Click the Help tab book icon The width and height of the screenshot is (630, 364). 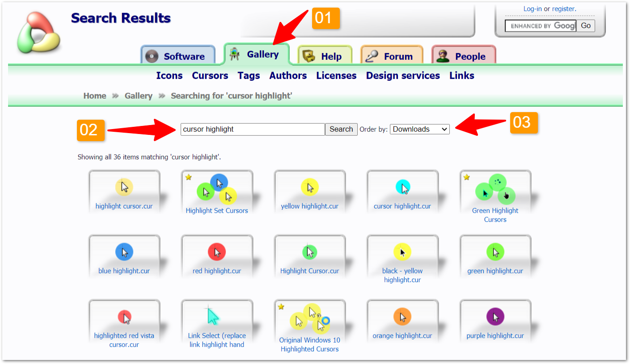point(309,56)
